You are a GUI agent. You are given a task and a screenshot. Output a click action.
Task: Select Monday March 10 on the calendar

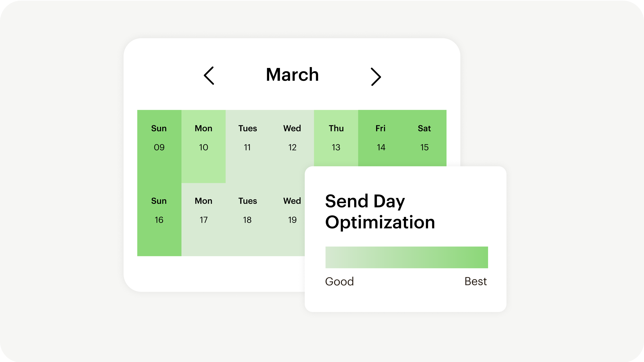click(203, 147)
